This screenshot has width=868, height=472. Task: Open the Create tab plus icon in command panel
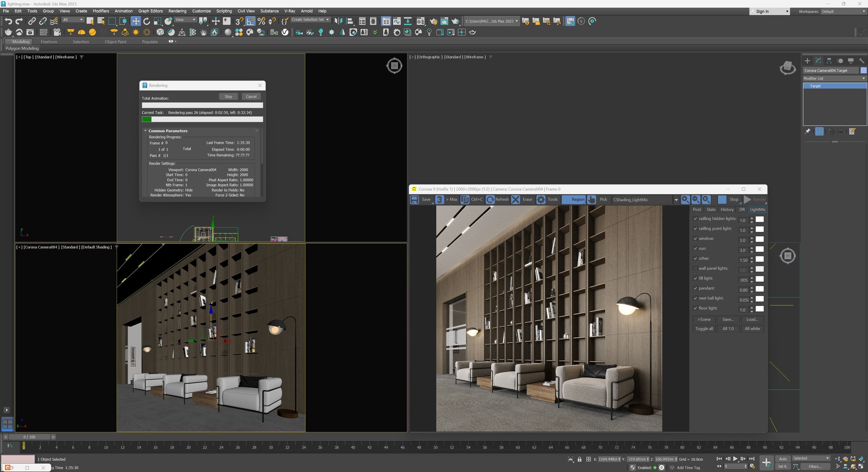pos(807,61)
